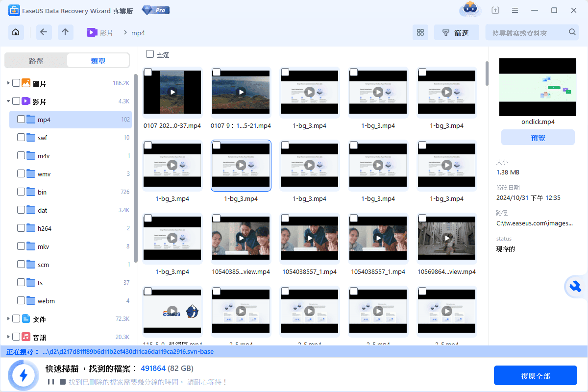
Task: Click the mp4 breadcrumb
Action: (x=138, y=33)
